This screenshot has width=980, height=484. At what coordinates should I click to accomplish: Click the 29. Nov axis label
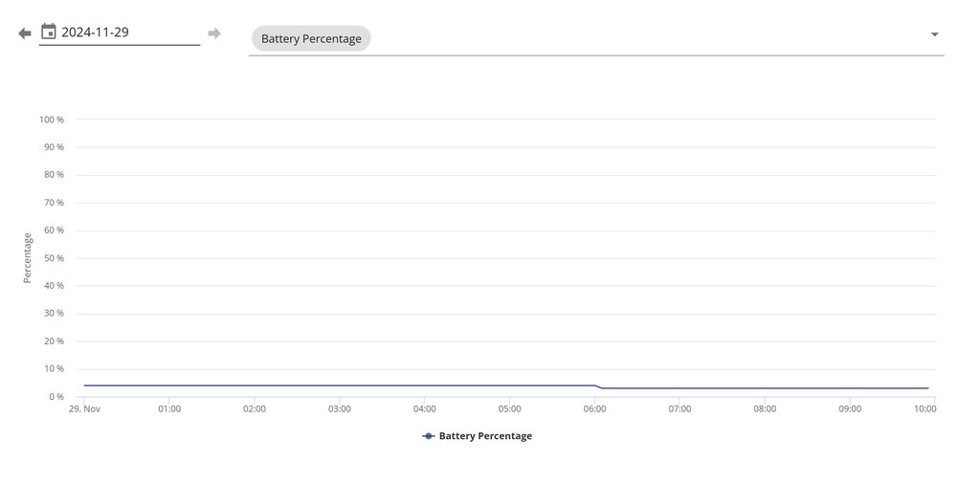pos(84,409)
